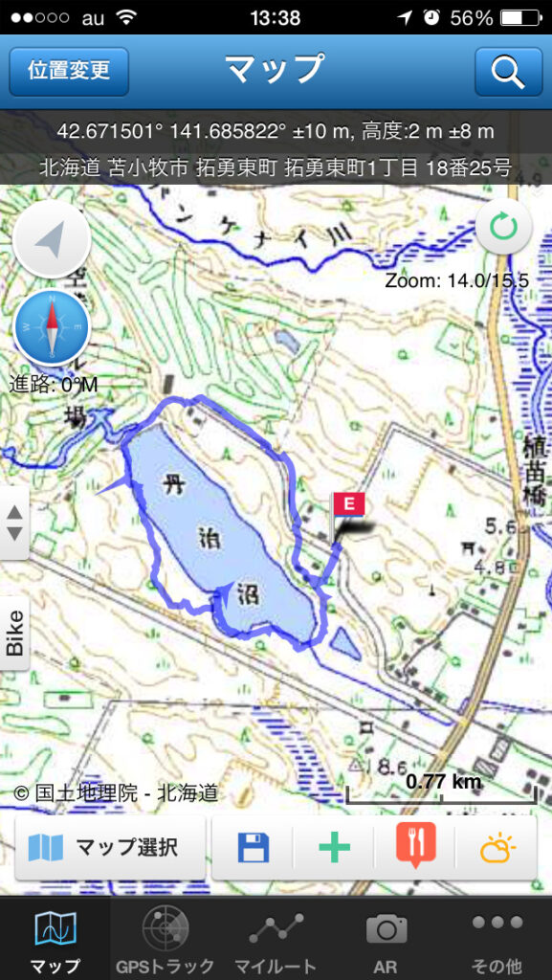Switch to the マイルート tab
Screen dimensions: 552x980
click(x=276, y=940)
